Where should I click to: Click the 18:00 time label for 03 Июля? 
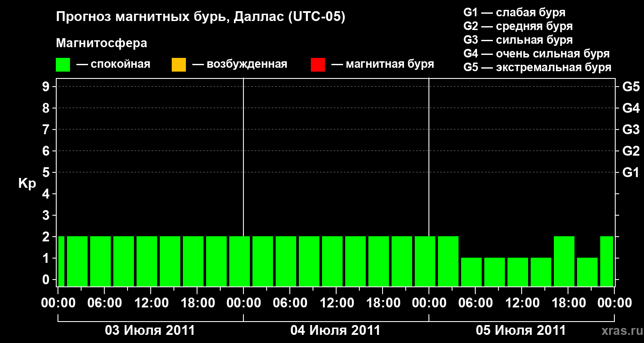(197, 303)
